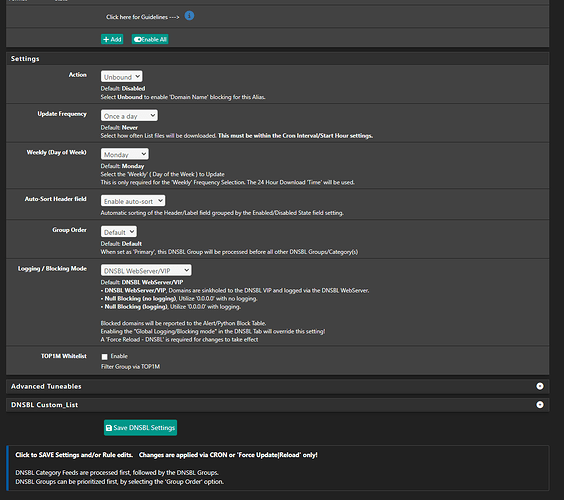The image size is (564, 500).
Task: Click the Add button with plus icon
Action: point(112,39)
